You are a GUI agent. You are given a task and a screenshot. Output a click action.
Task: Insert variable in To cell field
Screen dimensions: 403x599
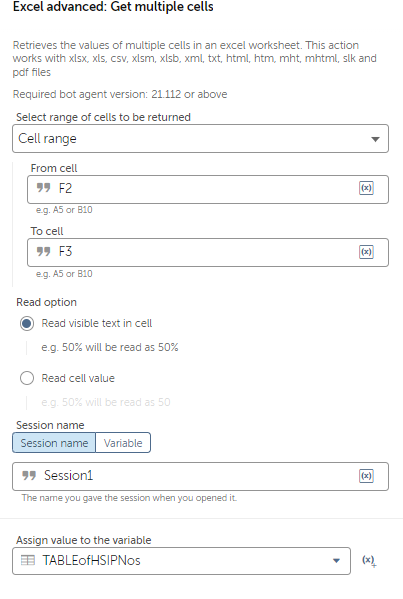366,252
